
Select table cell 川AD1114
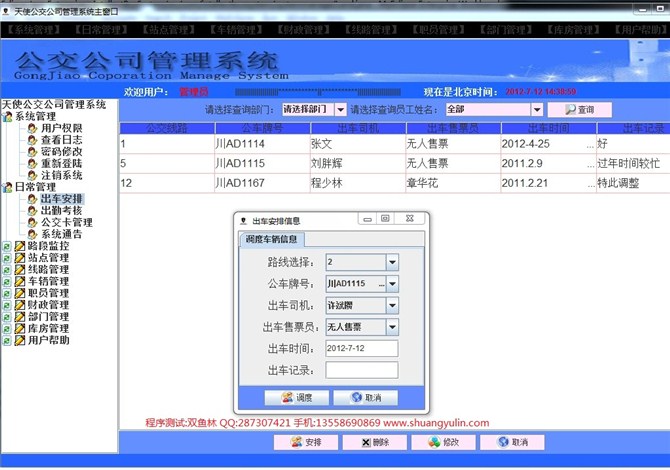point(262,144)
